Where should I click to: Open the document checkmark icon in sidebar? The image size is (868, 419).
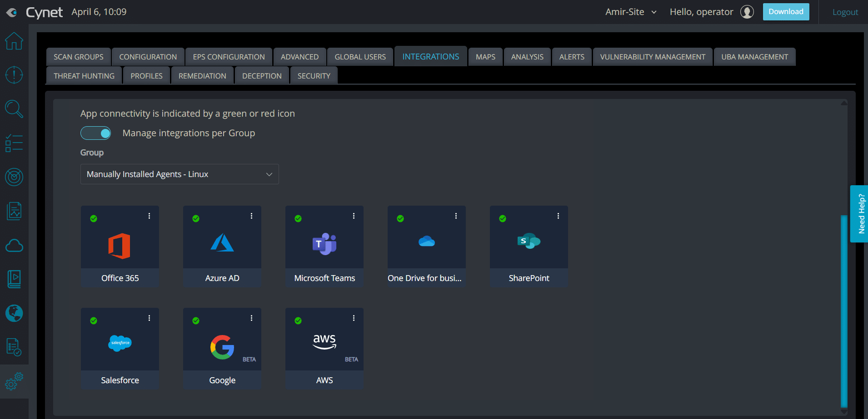point(14,347)
